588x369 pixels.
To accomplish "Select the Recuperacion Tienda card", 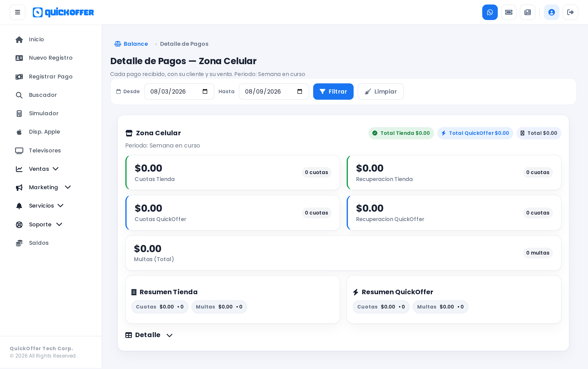I will pyautogui.click(x=454, y=172).
